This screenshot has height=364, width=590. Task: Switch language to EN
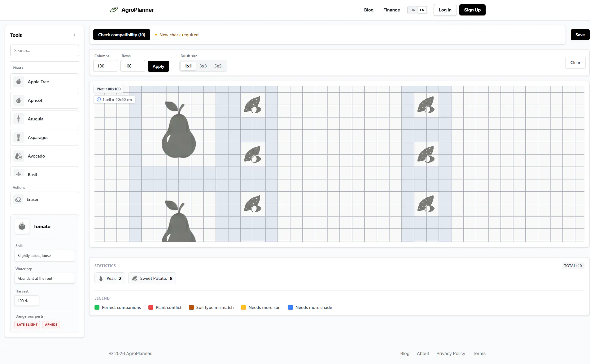422,10
